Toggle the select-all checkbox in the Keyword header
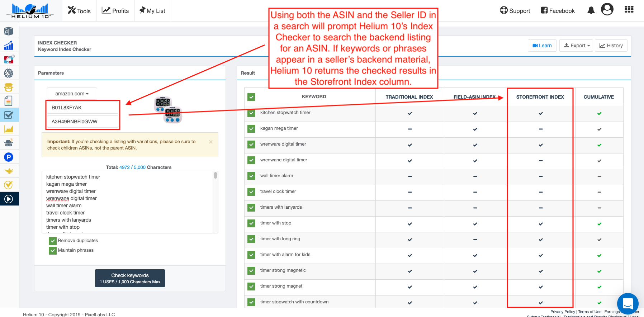The image size is (644, 317). tap(251, 97)
